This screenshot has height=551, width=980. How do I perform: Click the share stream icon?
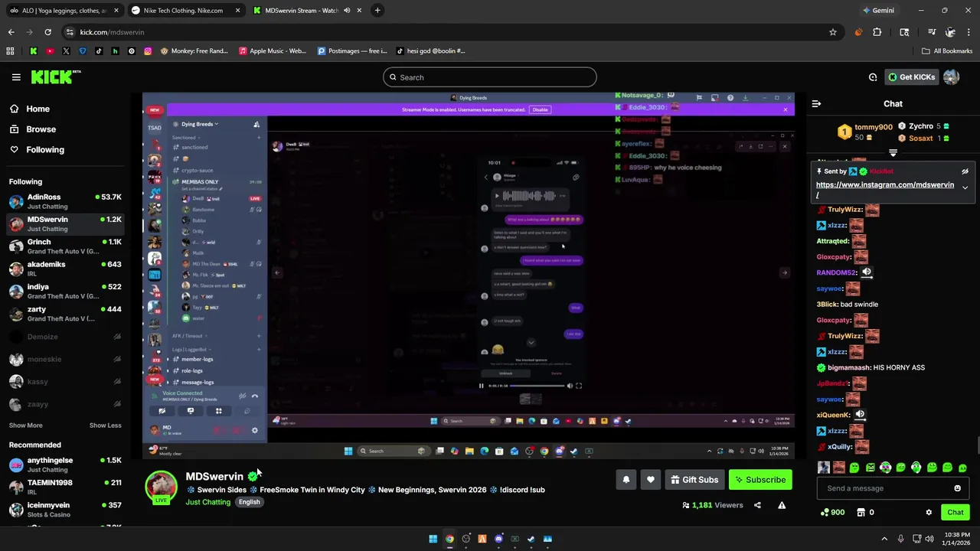[757, 505]
